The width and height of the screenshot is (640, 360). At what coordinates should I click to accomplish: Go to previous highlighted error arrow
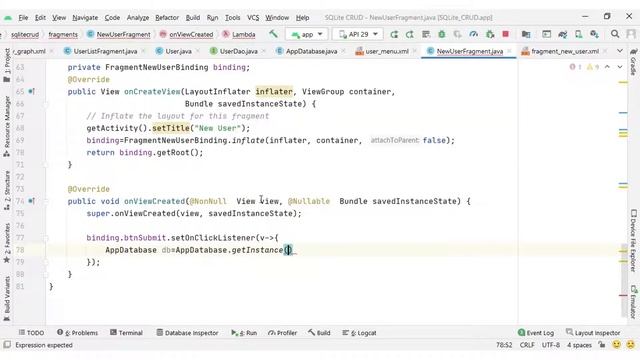pyautogui.click(x=607, y=67)
